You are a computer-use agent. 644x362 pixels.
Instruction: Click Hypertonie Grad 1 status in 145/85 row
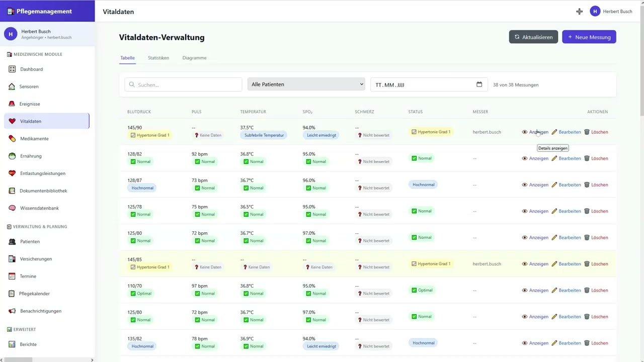(431, 264)
